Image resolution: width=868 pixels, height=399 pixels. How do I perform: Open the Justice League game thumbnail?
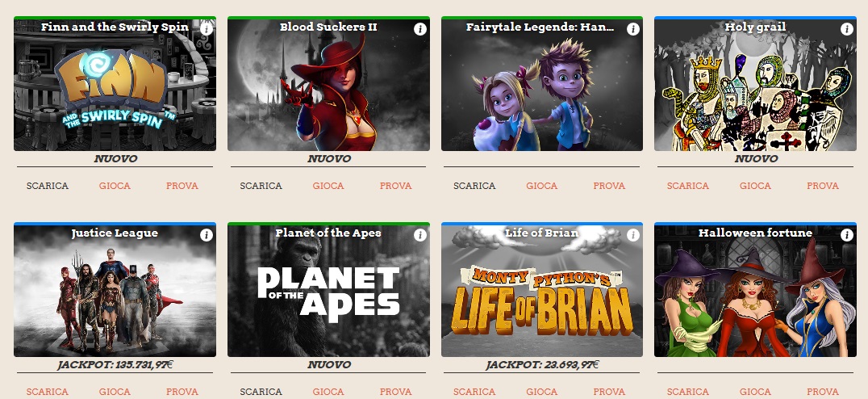click(x=115, y=291)
